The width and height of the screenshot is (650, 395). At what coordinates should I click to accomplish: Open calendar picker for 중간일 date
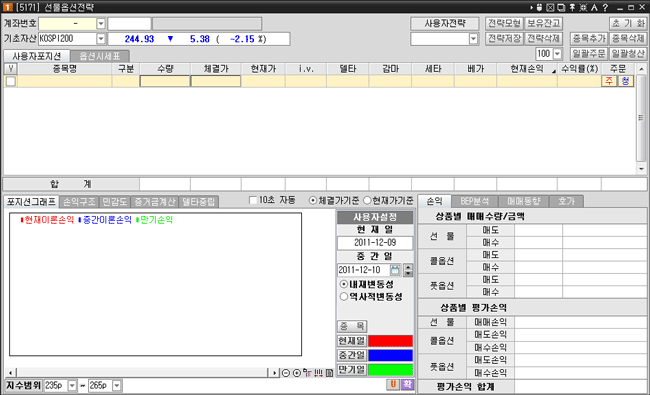point(395,270)
